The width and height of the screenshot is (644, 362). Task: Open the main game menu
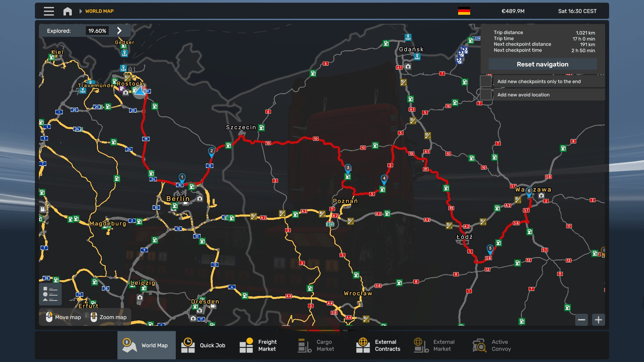pos(48,11)
